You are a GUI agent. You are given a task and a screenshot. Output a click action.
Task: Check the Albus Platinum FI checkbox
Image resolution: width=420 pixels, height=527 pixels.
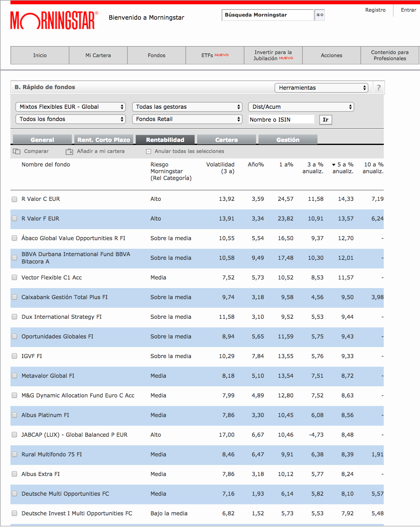coord(14,415)
